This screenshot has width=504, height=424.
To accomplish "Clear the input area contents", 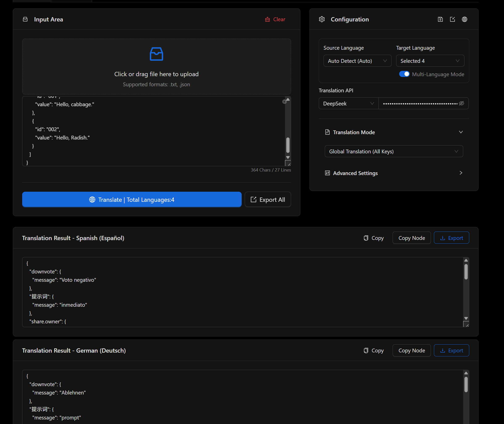I will point(275,19).
